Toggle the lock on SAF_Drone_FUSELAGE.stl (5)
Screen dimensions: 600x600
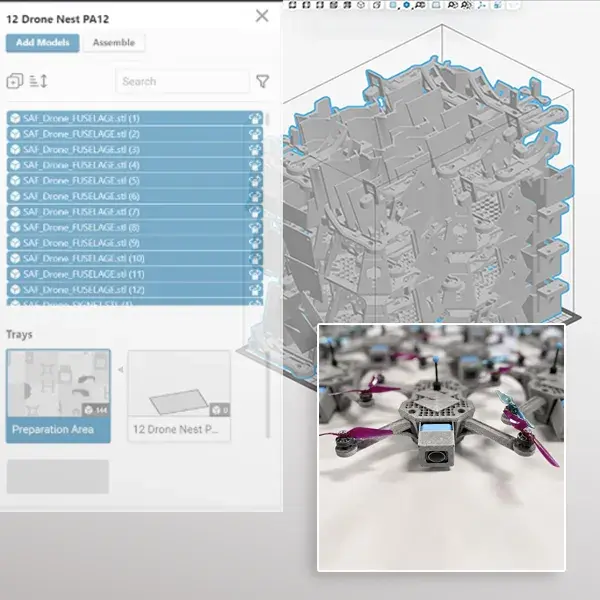pos(255,181)
